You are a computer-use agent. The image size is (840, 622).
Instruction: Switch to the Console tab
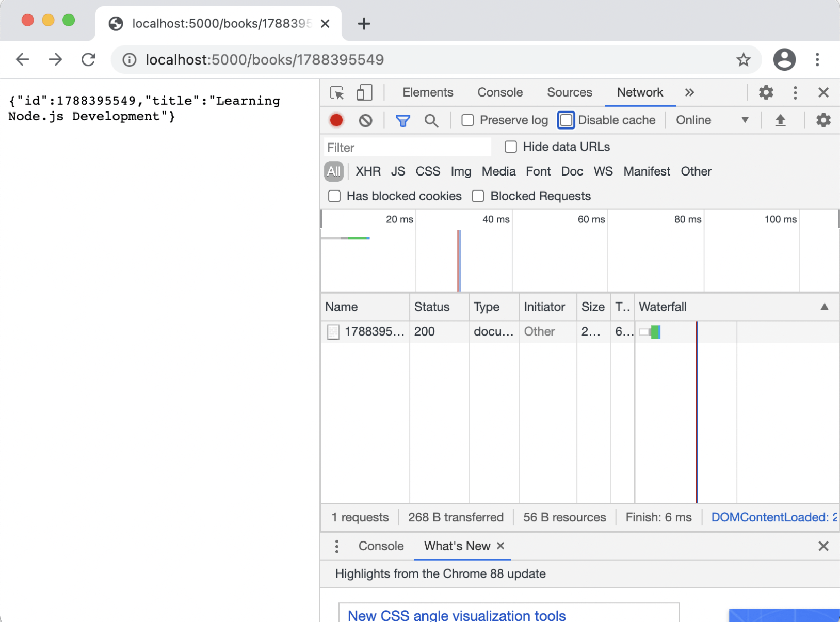click(499, 93)
